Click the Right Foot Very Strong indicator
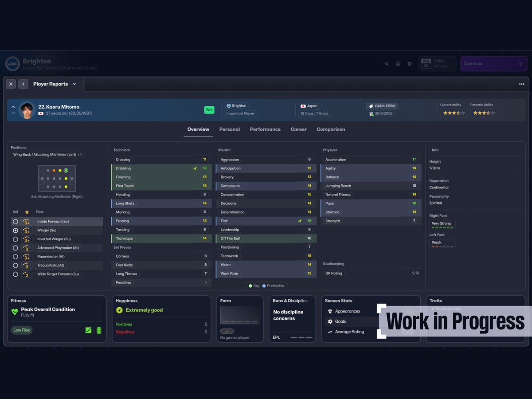Viewport: 532px width, 399px height. pos(442,224)
